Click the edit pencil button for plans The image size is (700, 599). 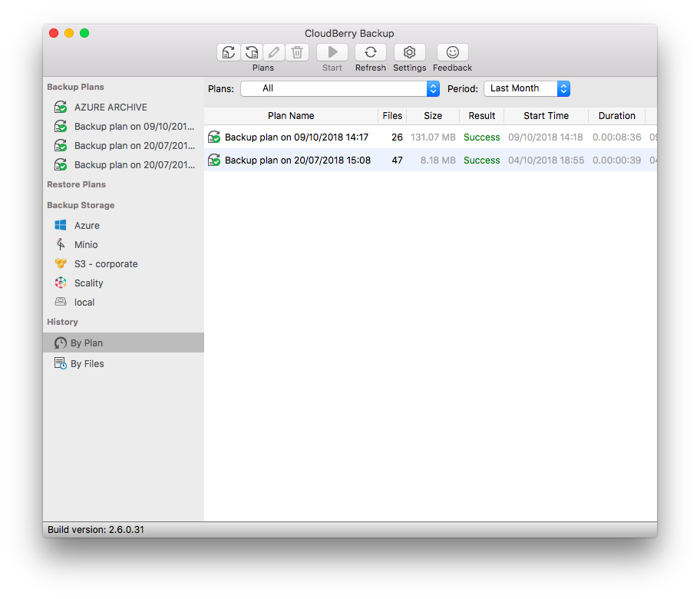273,51
